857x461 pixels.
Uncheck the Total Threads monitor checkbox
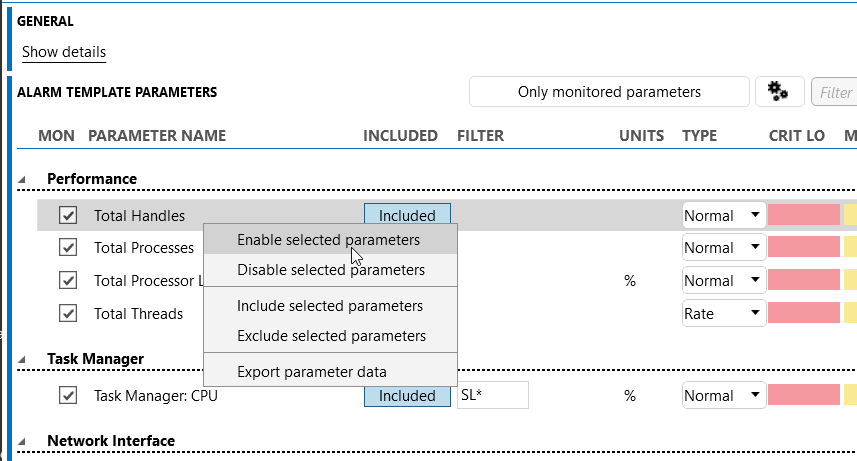(68, 314)
